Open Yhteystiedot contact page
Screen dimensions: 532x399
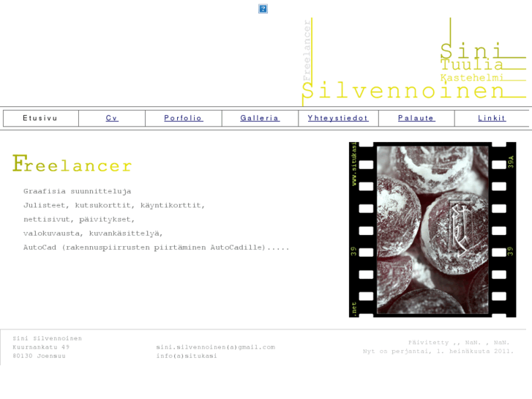point(338,118)
